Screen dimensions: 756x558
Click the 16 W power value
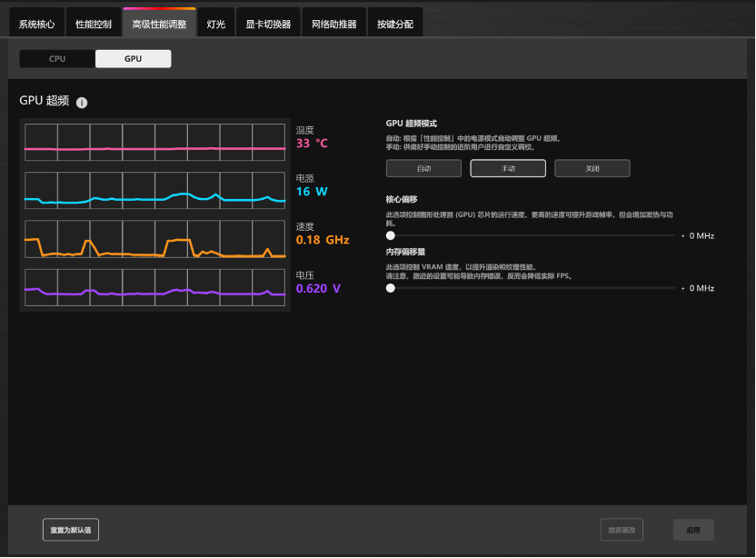coord(312,192)
